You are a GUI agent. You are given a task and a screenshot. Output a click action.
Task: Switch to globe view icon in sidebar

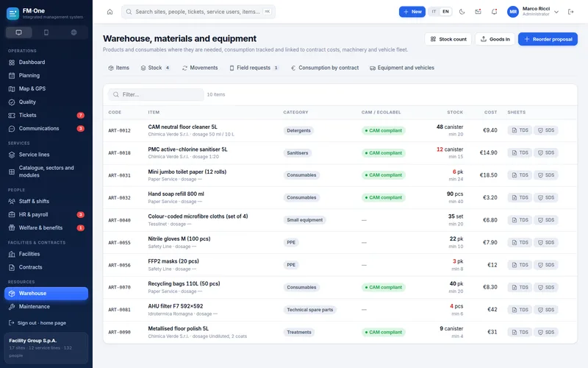tap(74, 32)
